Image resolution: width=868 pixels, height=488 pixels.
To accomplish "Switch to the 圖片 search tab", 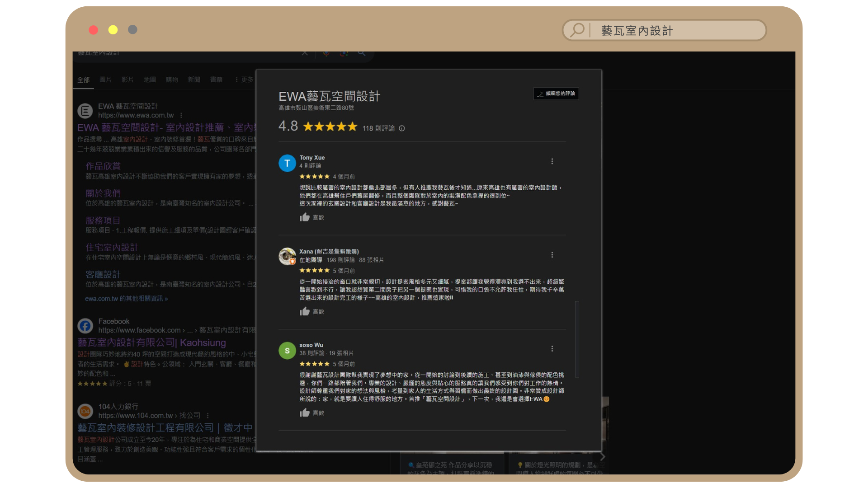I will point(105,80).
